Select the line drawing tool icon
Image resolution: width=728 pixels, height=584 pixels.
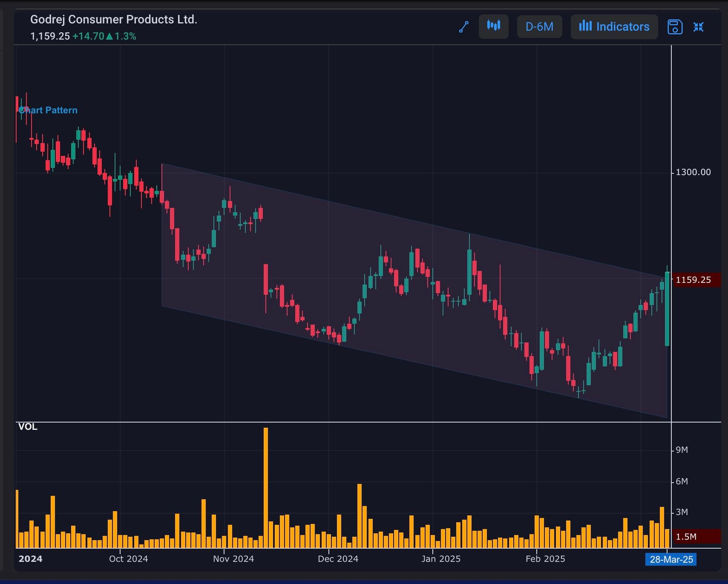click(464, 27)
